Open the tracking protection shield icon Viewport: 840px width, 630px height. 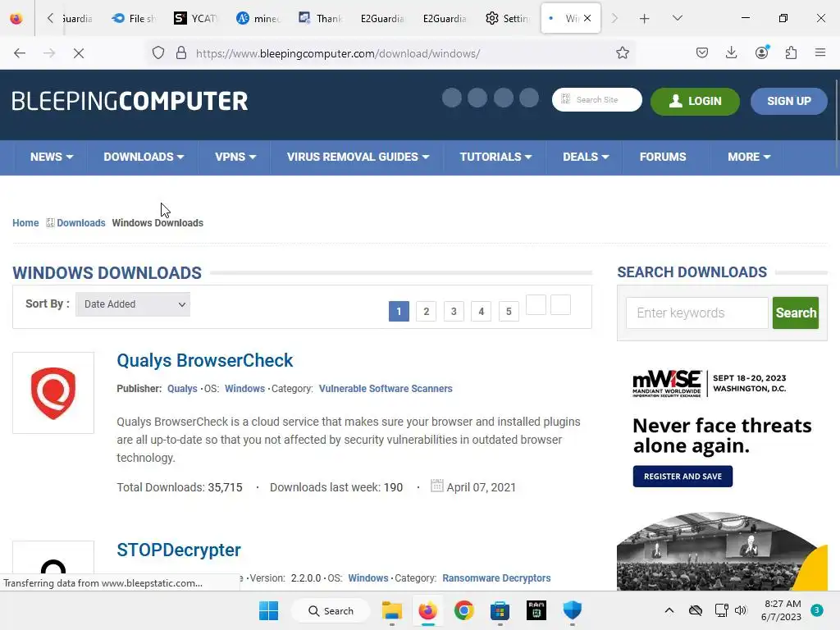tap(158, 53)
